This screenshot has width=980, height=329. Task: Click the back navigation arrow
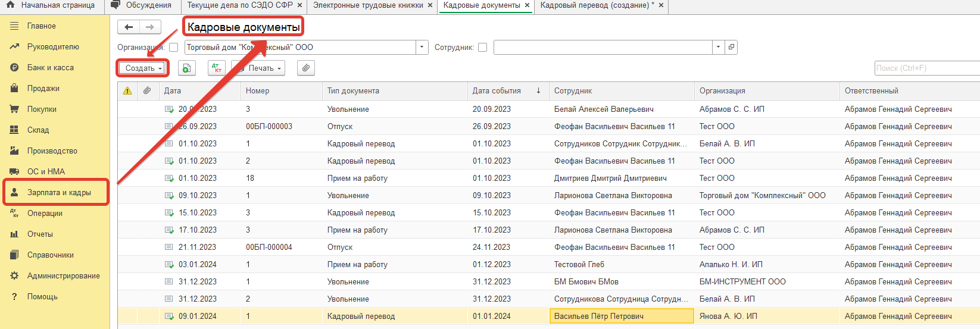(x=129, y=27)
